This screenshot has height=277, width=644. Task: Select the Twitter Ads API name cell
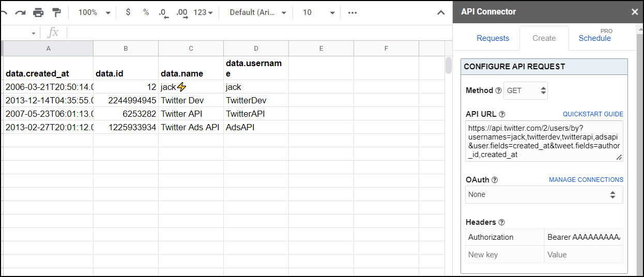191,127
